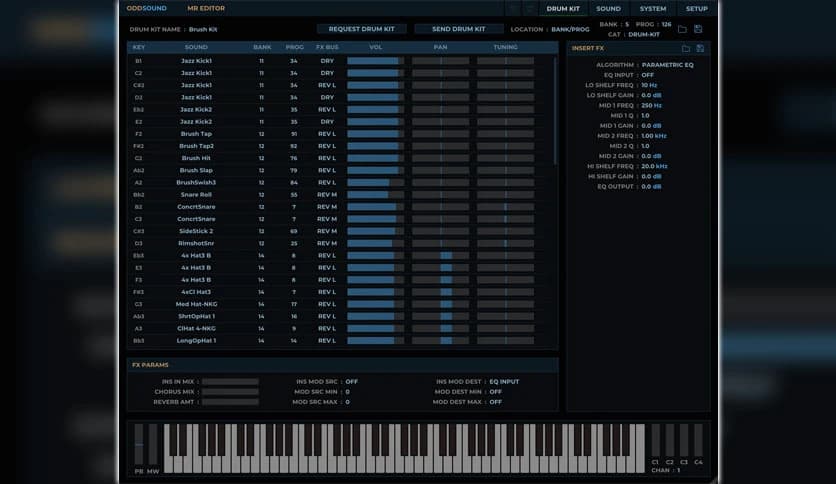This screenshot has height=484, width=836.
Task: Switch to the Drum Kit tab
Action: pos(563,9)
